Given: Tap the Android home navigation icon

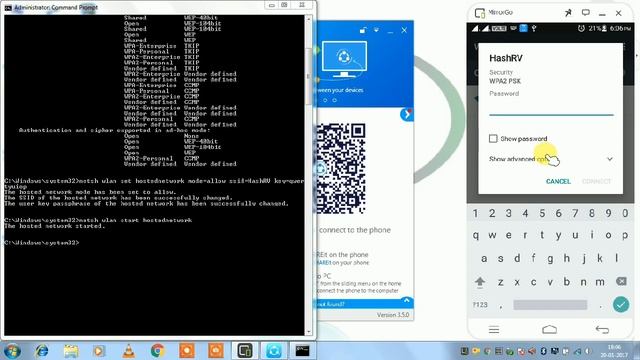Looking at the screenshot, I should click(x=549, y=329).
